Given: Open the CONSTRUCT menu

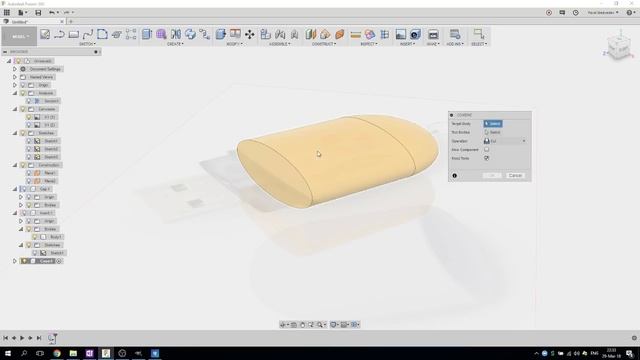Looking at the screenshot, I should pos(324,44).
